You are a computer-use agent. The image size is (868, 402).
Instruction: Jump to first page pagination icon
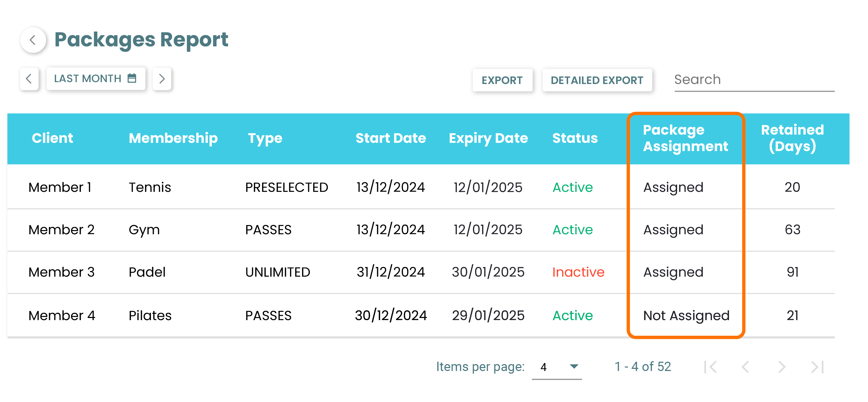[710, 366]
